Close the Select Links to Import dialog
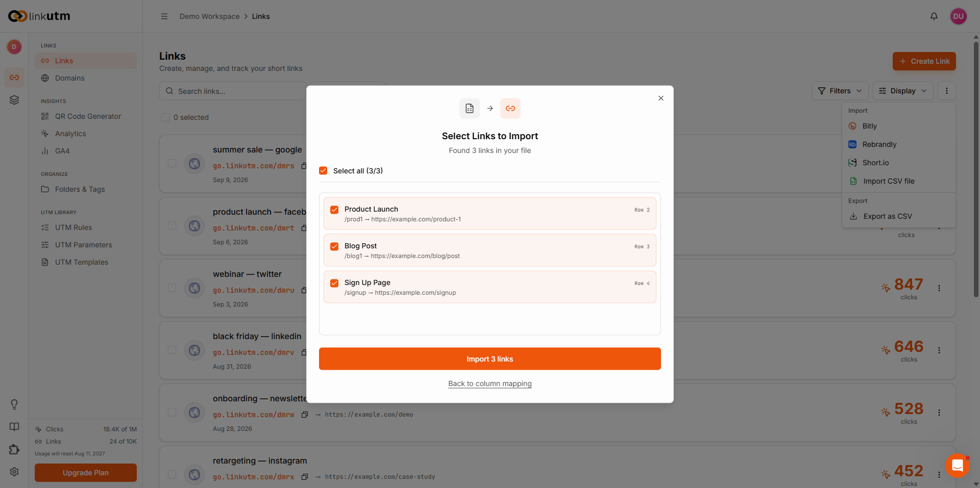This screenshot has width=980, height=488. 661,98
